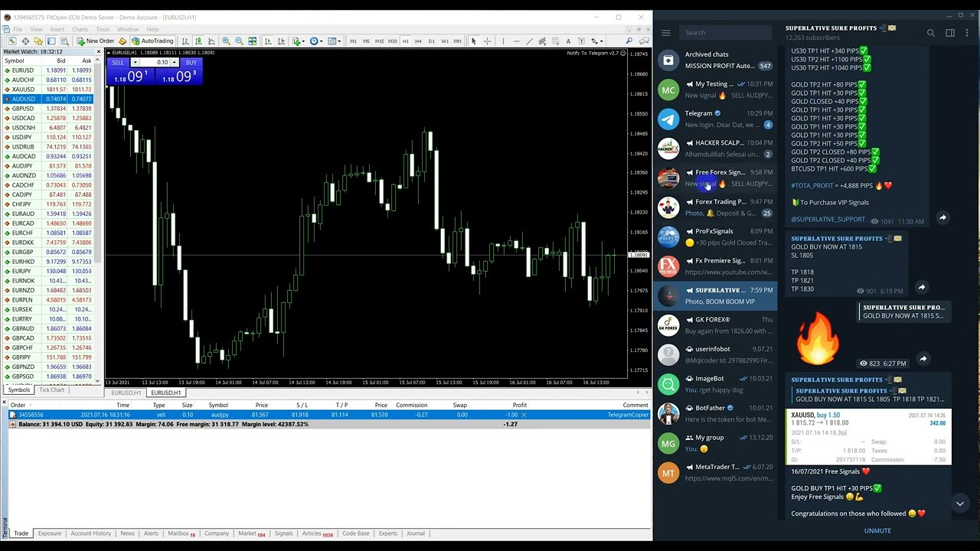
Task: Close the audjpy sell order with X
Action: click(x=524, y=415)
